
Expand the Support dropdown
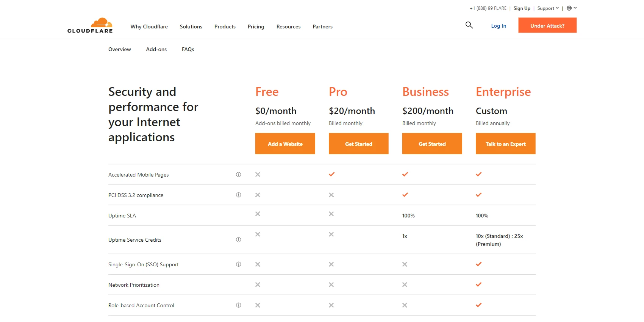(x=548, y=8)
